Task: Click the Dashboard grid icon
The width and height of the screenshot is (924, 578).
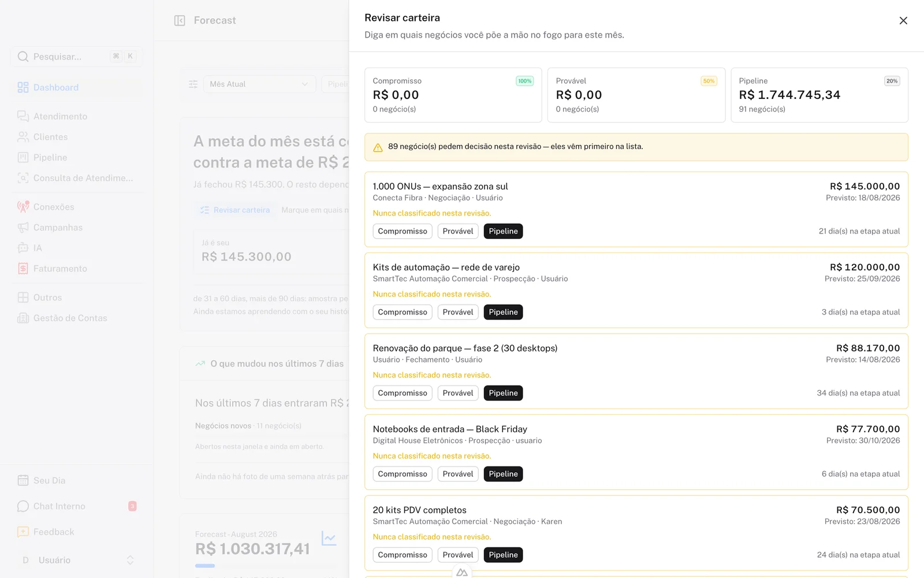Action: click(x=23, y=87)
